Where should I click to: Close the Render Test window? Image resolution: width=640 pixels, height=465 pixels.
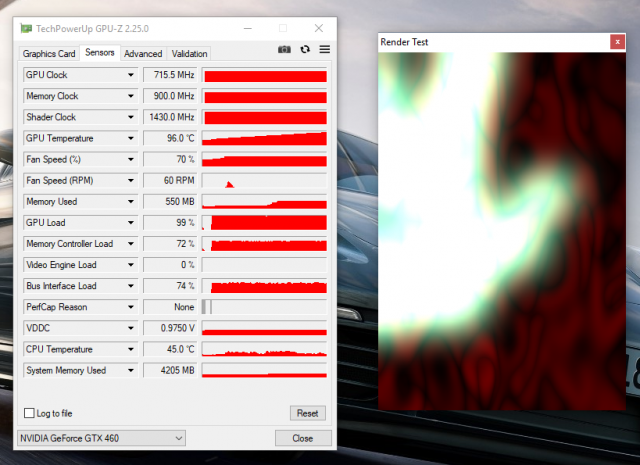tap(617, 42)
